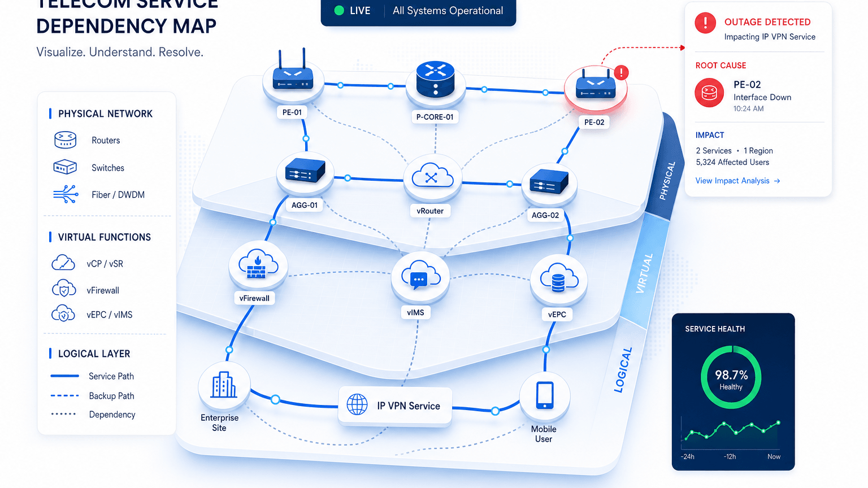Click the Fiber / DWDM legend icon
The width and height of the screenshot is (868, 488).
pyautogui.click(x=66, y=194)
